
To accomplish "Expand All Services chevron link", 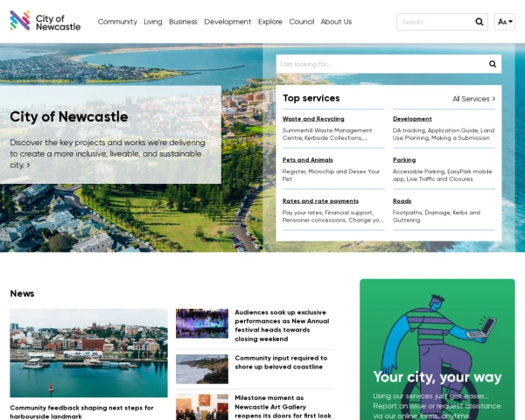I will [473, 99].
